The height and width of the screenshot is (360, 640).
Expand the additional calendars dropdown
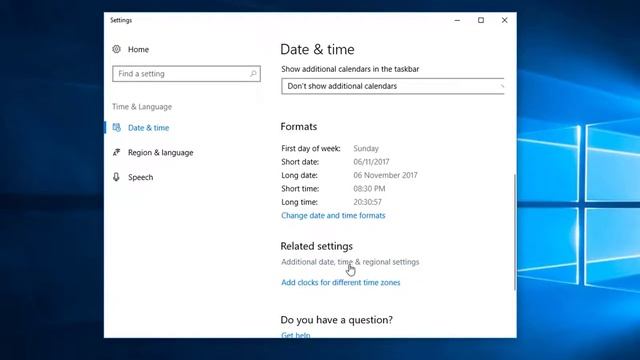click(393, 86)
